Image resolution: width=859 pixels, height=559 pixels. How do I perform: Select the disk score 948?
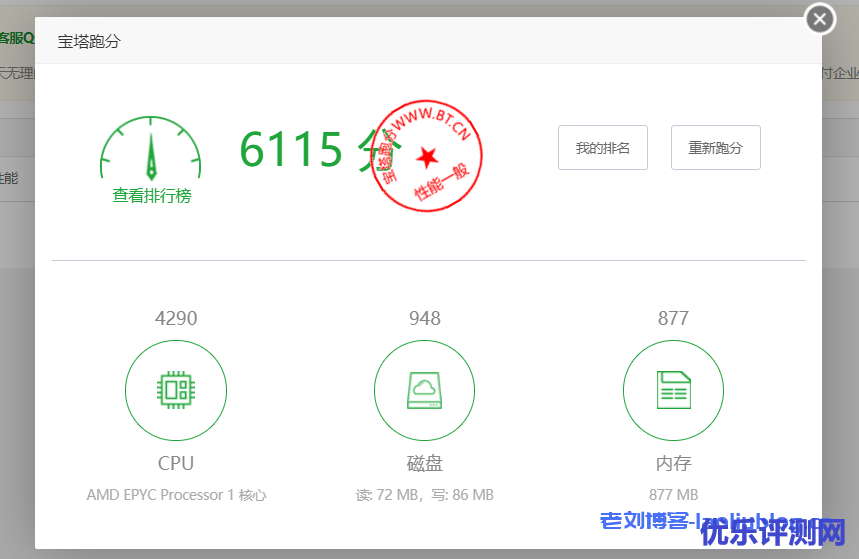pyautogui.click(x=425, y=318)
